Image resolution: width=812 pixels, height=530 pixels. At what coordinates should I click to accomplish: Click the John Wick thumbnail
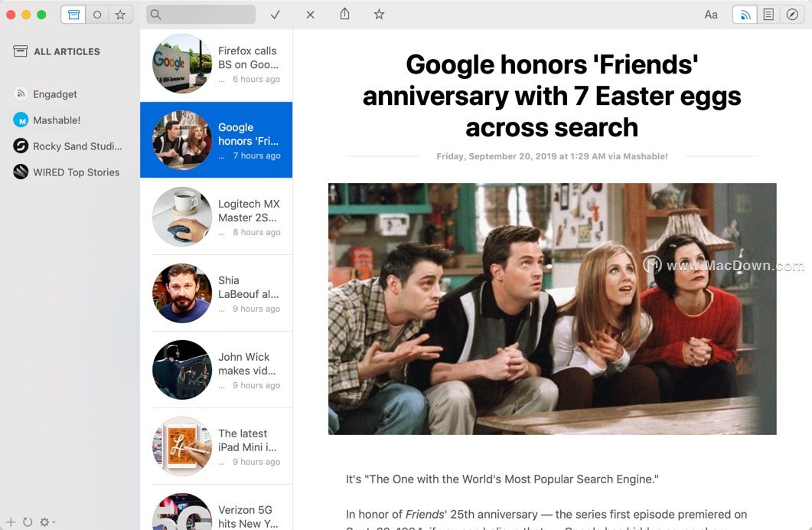tap(182, 370)
